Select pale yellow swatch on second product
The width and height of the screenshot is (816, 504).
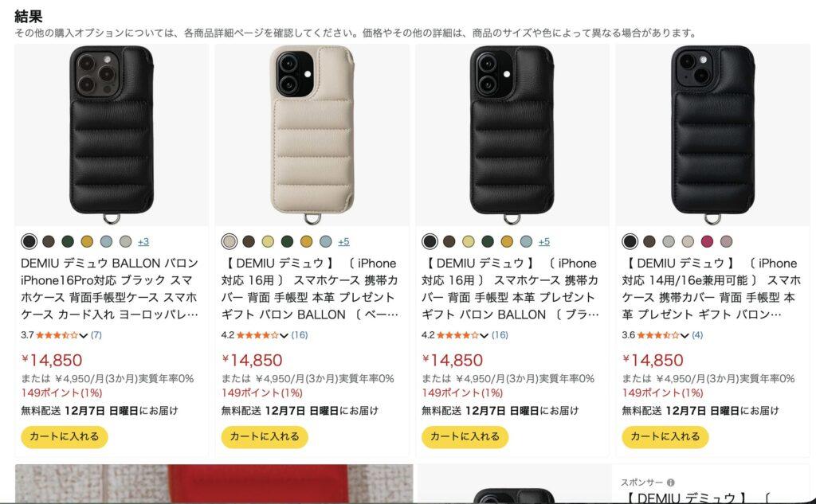[268, 241]
